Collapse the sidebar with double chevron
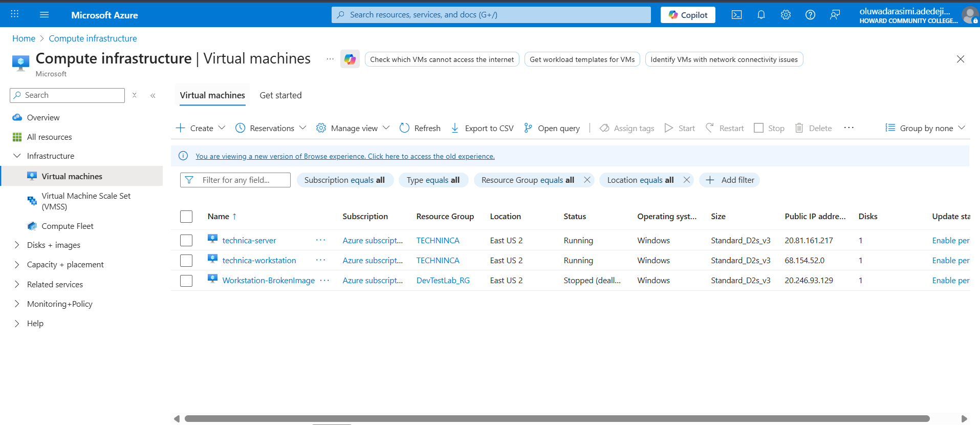 153,95
